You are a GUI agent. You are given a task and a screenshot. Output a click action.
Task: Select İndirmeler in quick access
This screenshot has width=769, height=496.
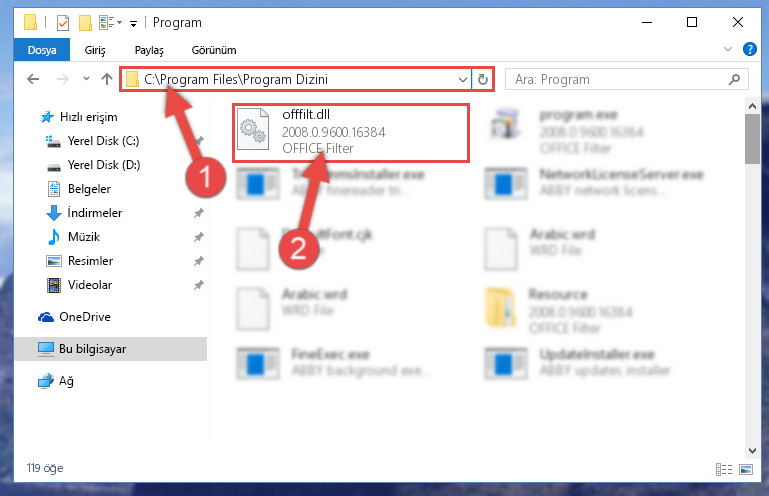pos(95,212)
